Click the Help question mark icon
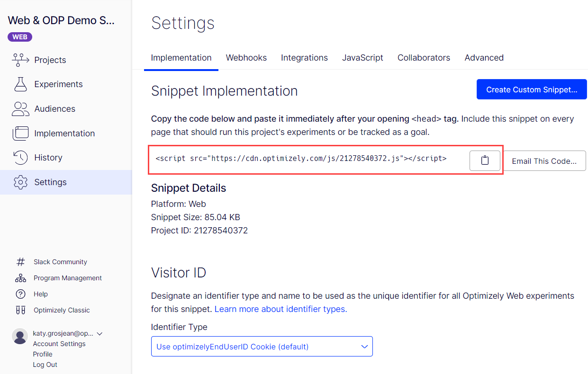 point(20,294)
